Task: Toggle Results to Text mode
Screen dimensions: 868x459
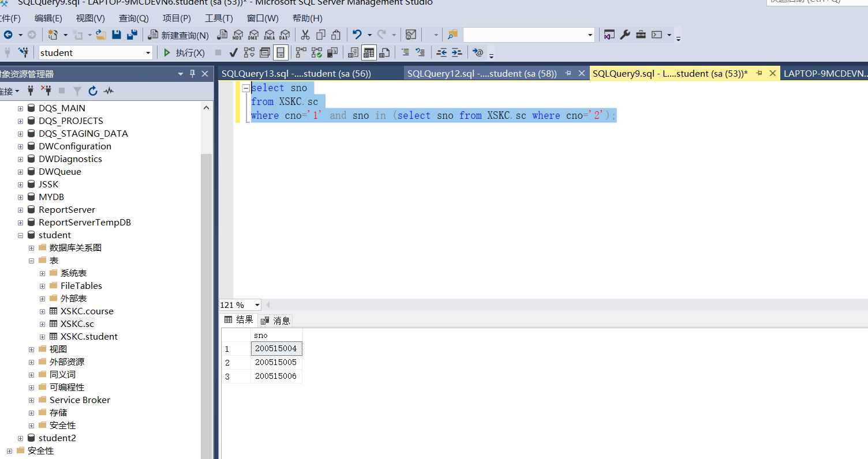Action: (x=354, y=52)
